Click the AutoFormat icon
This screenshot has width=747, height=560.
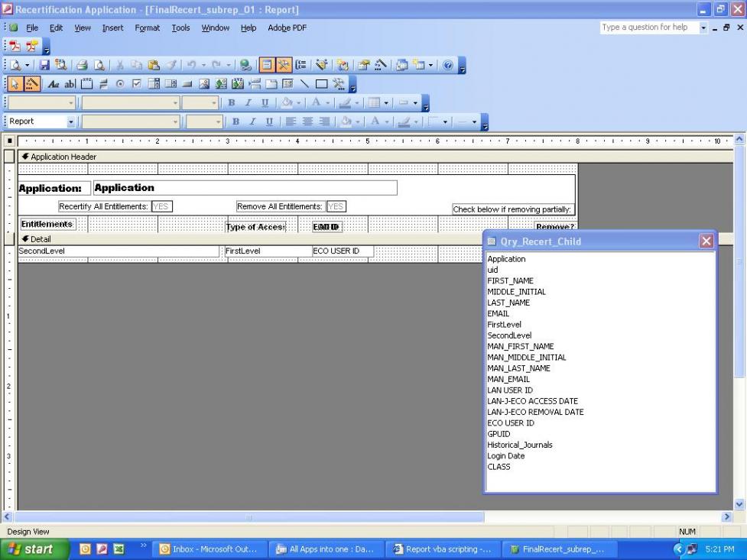click(322, 65)
